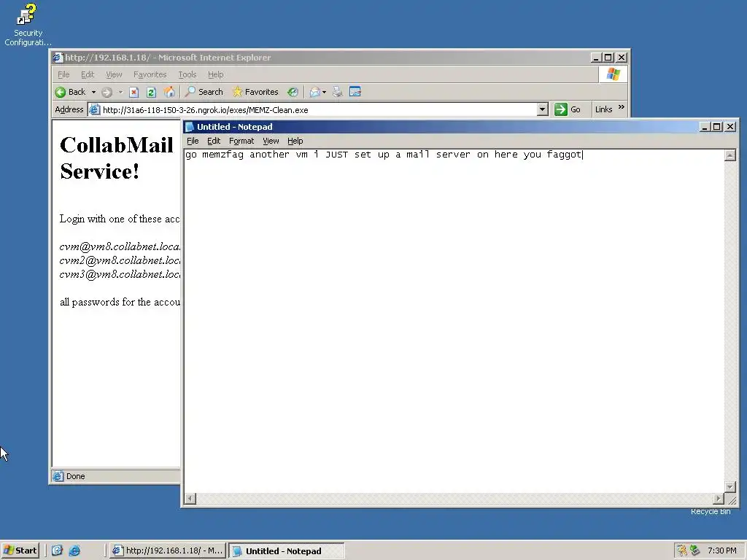Maximize the Internet Explorer window

coord(608,58)
